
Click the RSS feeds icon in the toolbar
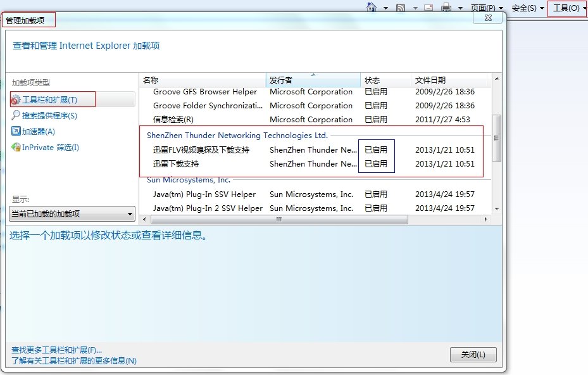pyautogui.click(x=400, y=8)
